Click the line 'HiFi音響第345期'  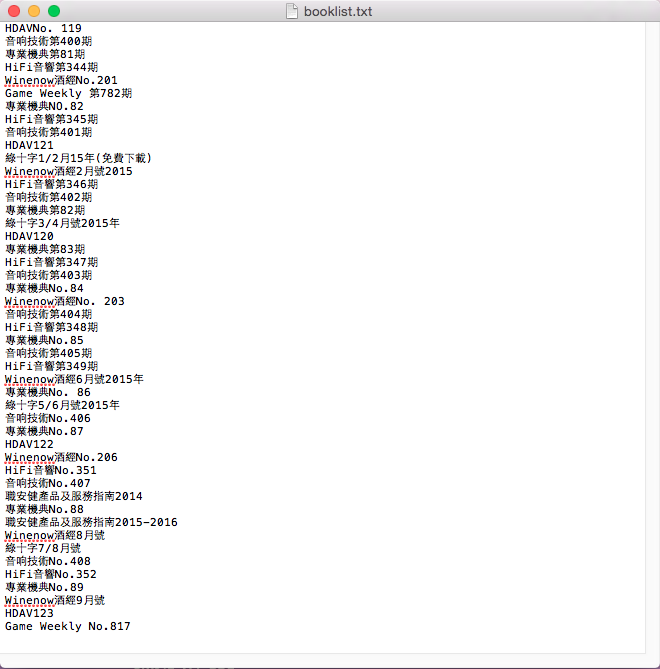[x=52, y=119]
